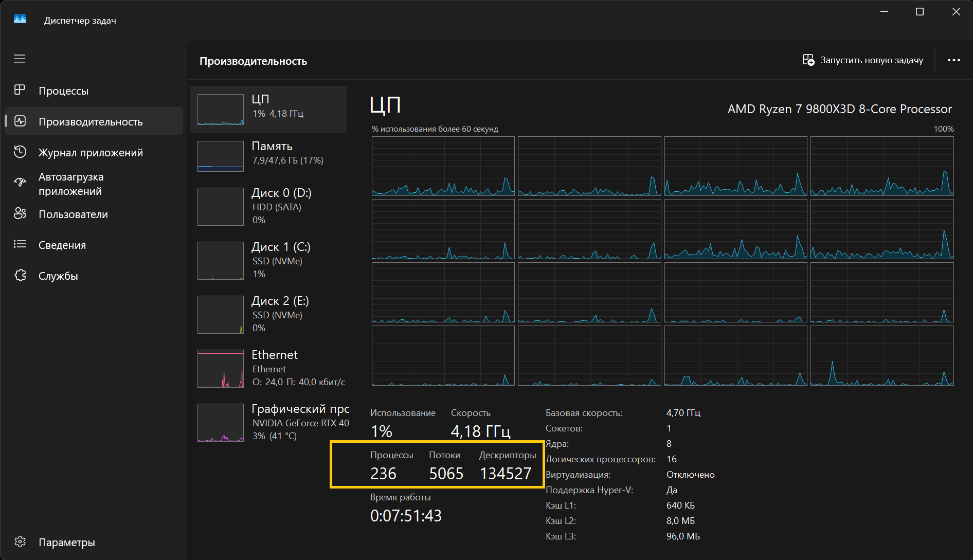Open the Диск 1 (C:) graph thumbnail
Image resolution: width=973 pixels, height=560 pixels.
click(x=221, y=261)
